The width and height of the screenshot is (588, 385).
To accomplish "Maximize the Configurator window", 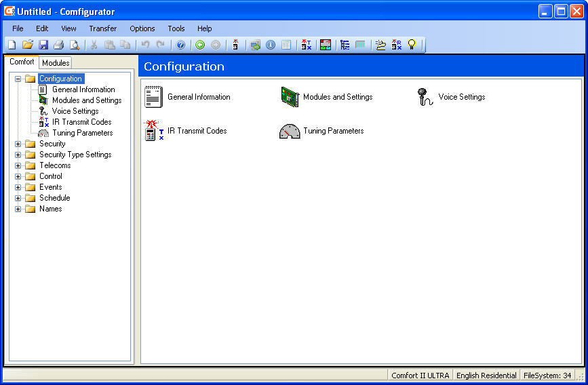I will 561,12.
